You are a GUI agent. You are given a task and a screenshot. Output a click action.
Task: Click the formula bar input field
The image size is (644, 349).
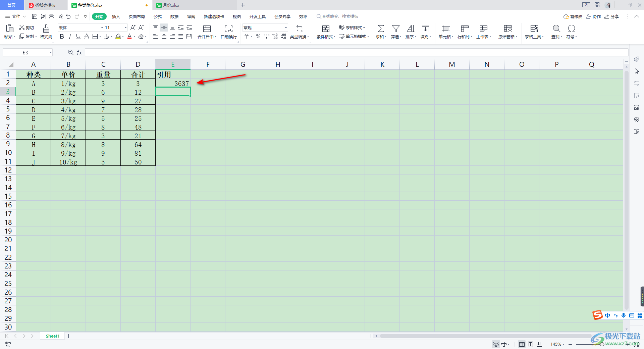(356, 52)
